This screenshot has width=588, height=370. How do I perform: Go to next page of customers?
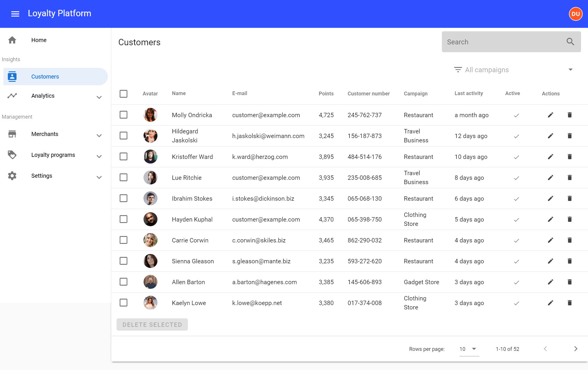click(576, 349)
